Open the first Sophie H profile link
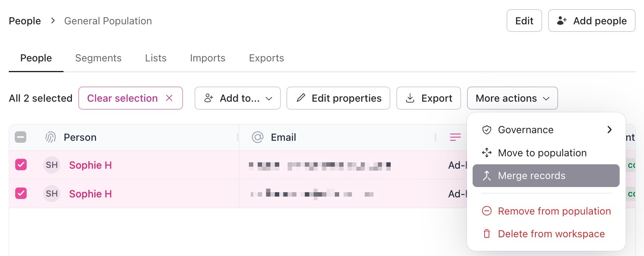Screen dimensions: 644x256 click(x=90, y=165)
